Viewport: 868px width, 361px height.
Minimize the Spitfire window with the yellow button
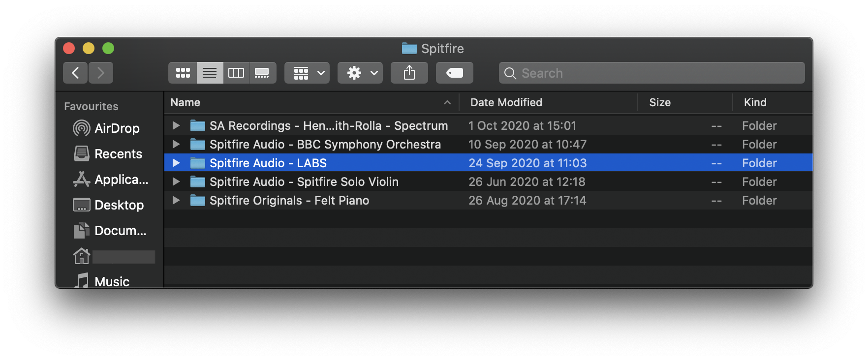[89, 48]
